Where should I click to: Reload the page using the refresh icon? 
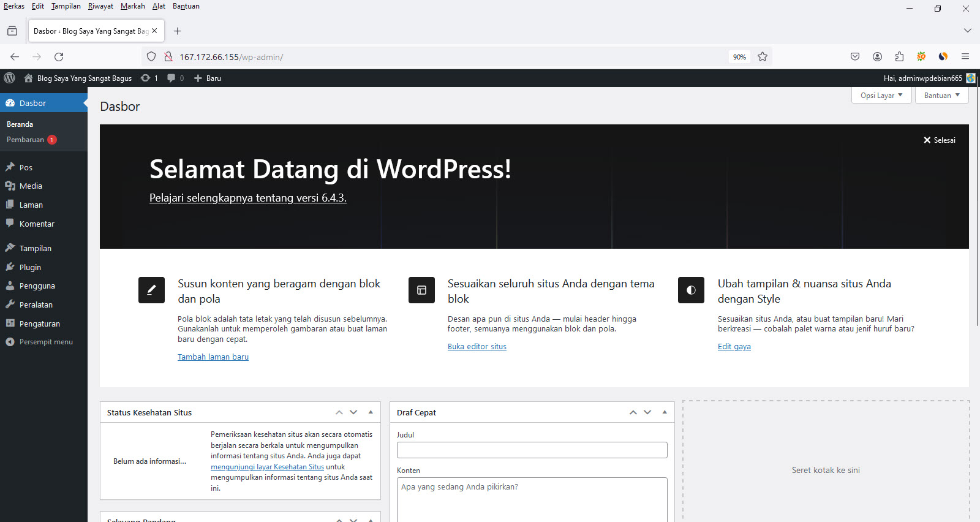(x=59, y=57)
